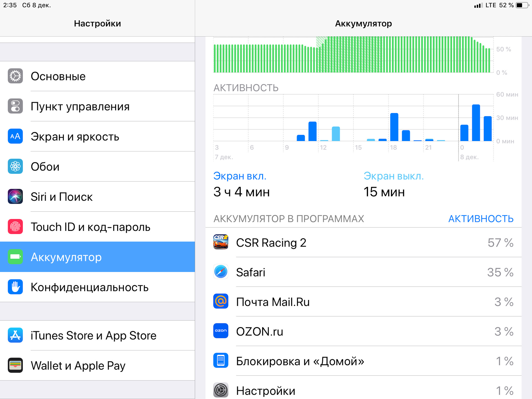Open Пункт управления settings icon
Viewport: 532px width, 399px height.
pos(15,106)
